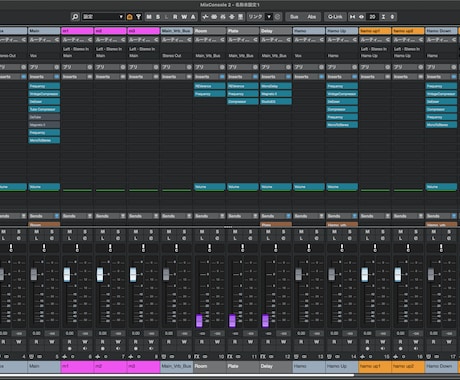Screen dimensions: 460x380
Task: Solo the Delay channel
Action: click(283, 232)
